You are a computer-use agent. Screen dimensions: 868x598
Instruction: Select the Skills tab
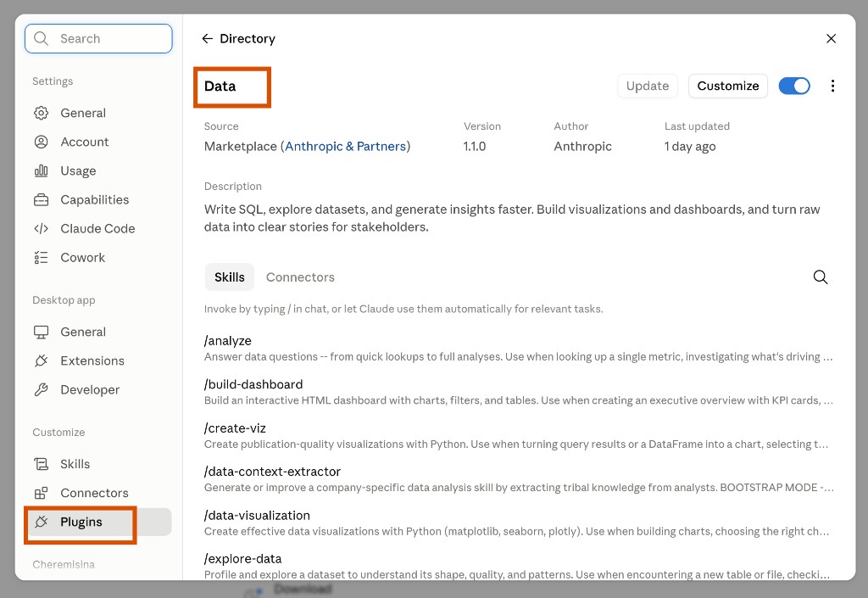pos(229,277)
